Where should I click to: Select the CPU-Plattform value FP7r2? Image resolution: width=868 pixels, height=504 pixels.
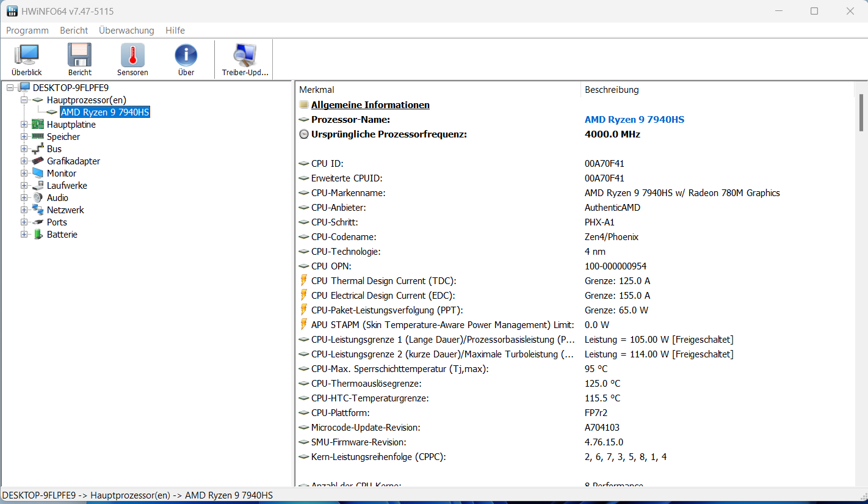tap(596, 412)
